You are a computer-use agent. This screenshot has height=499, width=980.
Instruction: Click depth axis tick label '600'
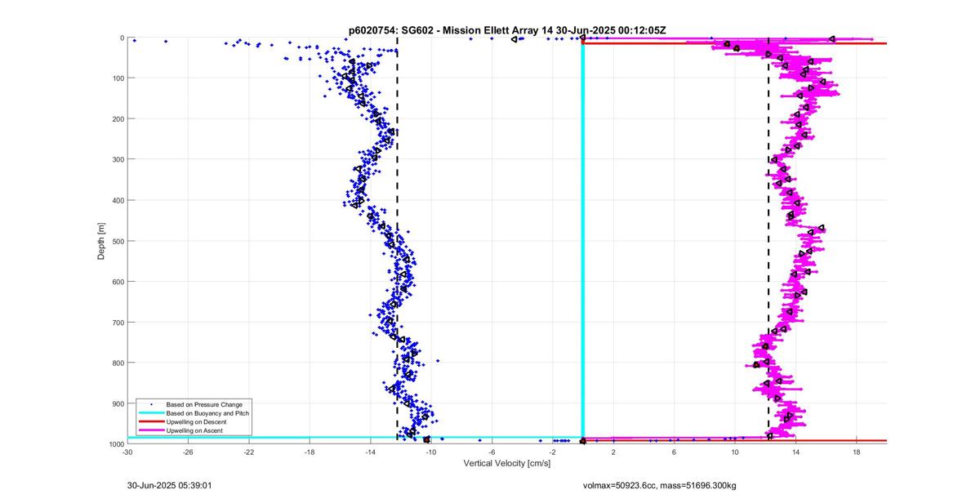118,282
